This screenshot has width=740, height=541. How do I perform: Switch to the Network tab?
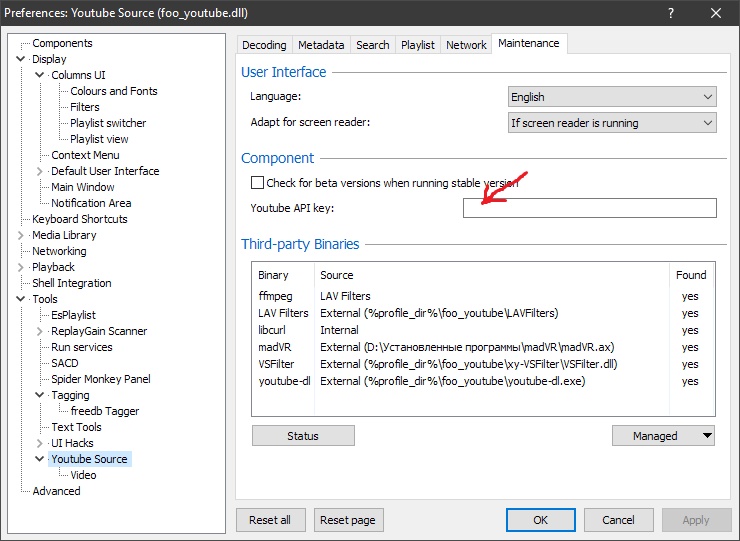pyautogui.click(x=466, y=45)
